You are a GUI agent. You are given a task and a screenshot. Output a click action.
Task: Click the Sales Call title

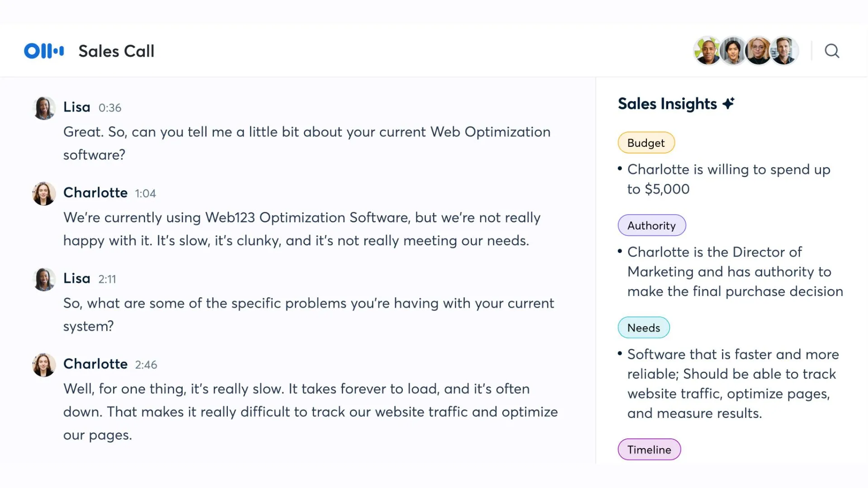[x=116, y=51]
